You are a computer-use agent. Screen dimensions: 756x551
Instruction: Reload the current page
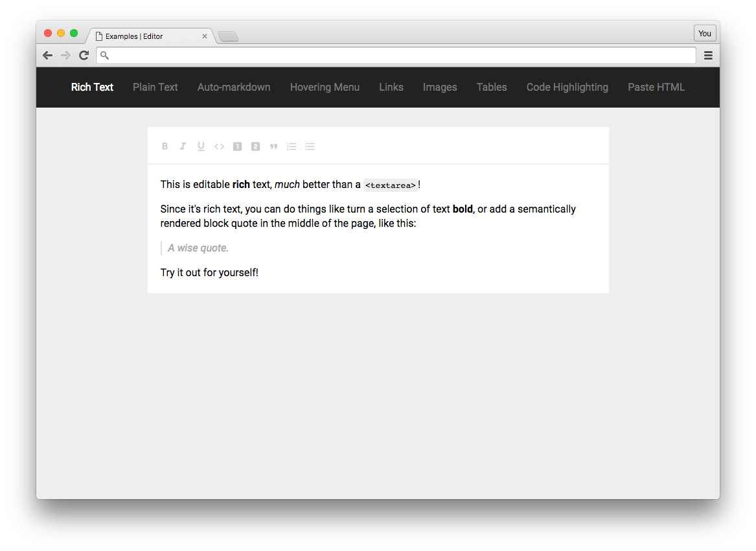click(x=84, y=56)
